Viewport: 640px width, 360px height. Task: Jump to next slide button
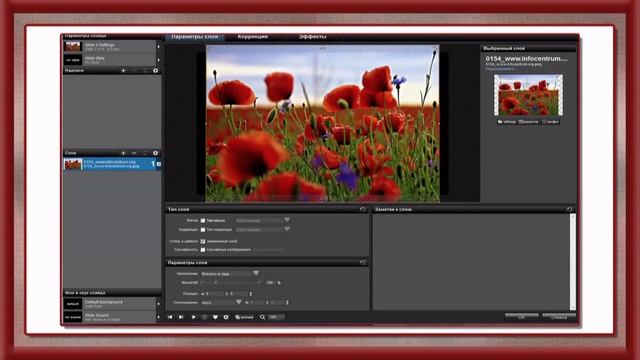(181, 317)
